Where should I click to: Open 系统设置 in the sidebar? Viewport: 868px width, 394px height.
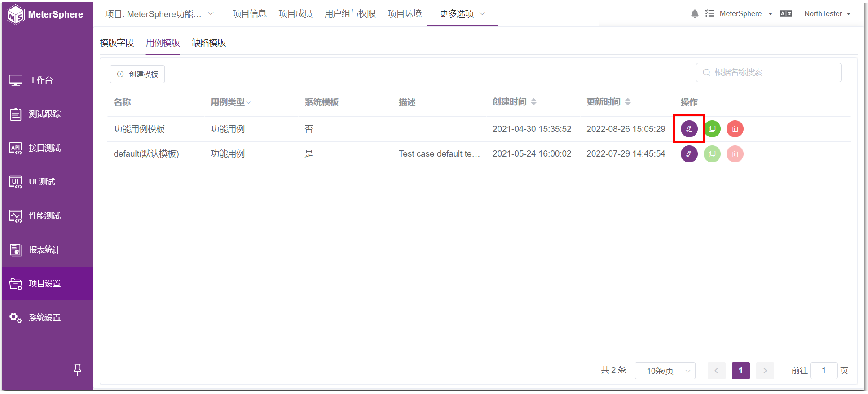click(x=47, y=318)
